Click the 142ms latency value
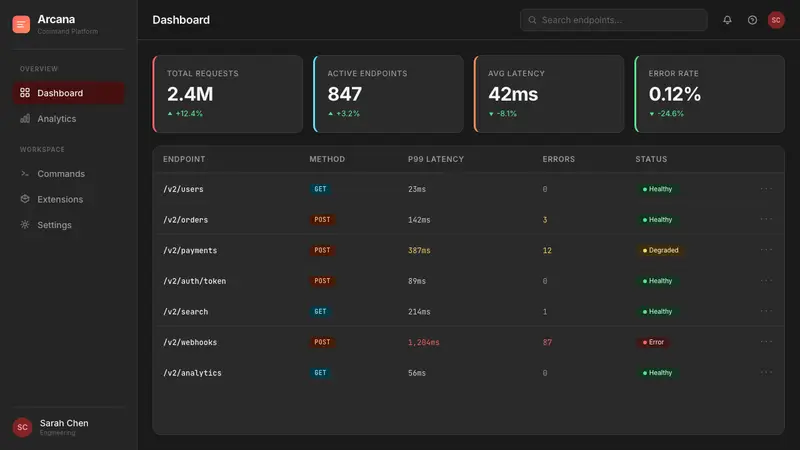This screenshot has width=800, height=450. [419, 219]
